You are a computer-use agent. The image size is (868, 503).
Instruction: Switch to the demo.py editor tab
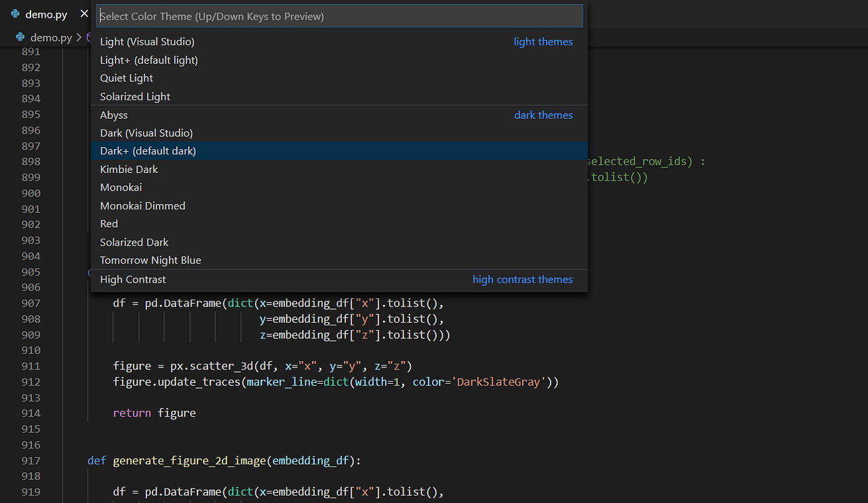pos(45,14)
